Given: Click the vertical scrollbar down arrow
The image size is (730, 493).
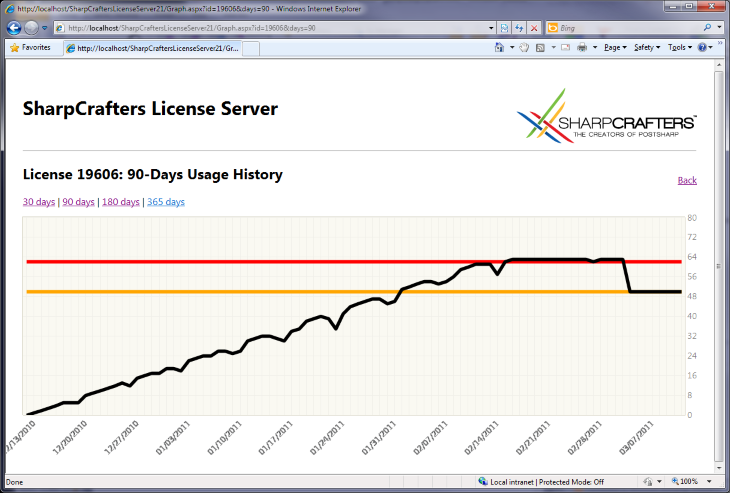Looking at the screenshot, I should [x=719, y=467].
